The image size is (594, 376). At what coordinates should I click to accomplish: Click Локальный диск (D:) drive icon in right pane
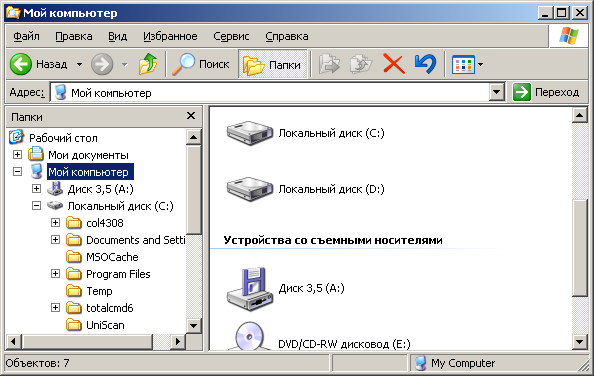point(250,189)
